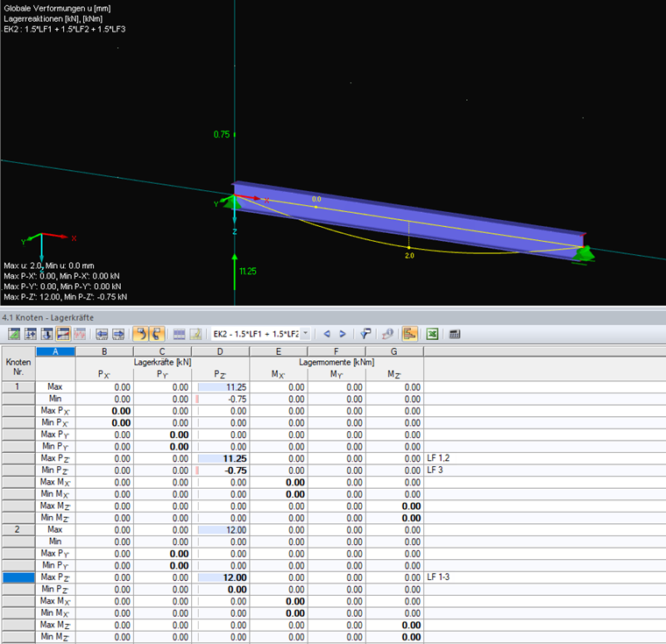
Task: Toggle the highlighted color-bars display icon
Action: [63, 334]
